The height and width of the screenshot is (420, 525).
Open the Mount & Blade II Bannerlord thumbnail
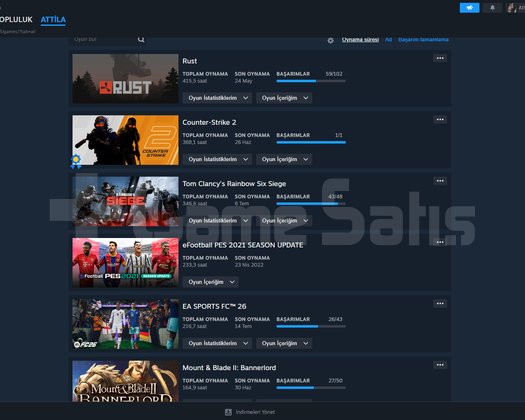click(126, 381)
